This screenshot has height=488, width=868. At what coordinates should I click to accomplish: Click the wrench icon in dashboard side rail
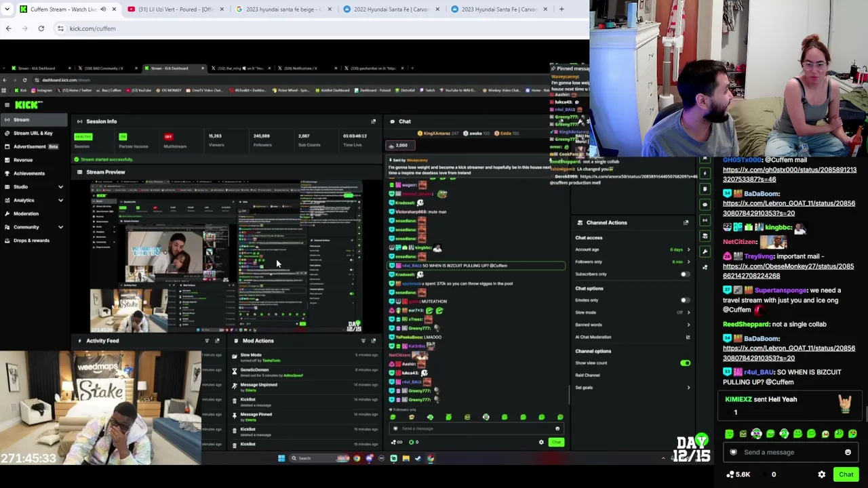705,251
